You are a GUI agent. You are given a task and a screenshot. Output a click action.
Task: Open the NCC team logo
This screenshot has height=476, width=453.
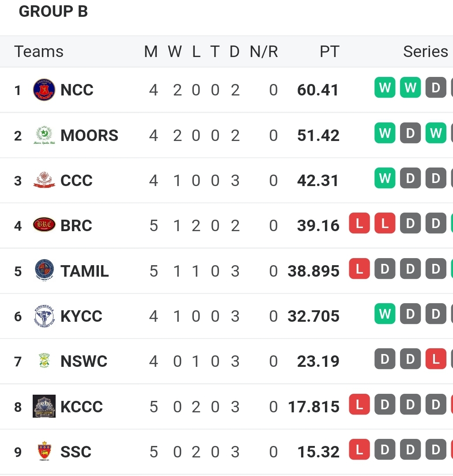[44, 90]
